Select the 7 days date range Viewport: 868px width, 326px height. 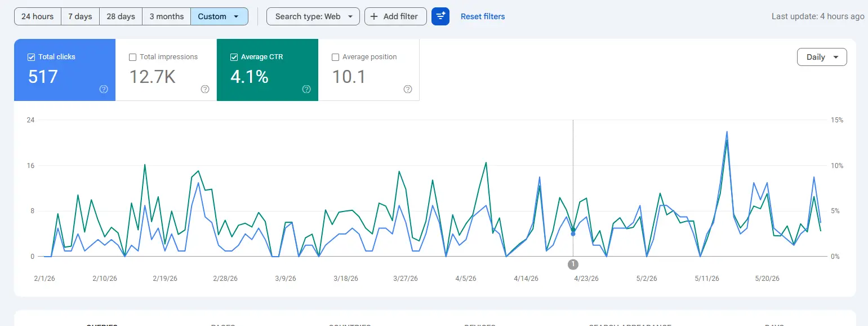[x=80, y=16]
